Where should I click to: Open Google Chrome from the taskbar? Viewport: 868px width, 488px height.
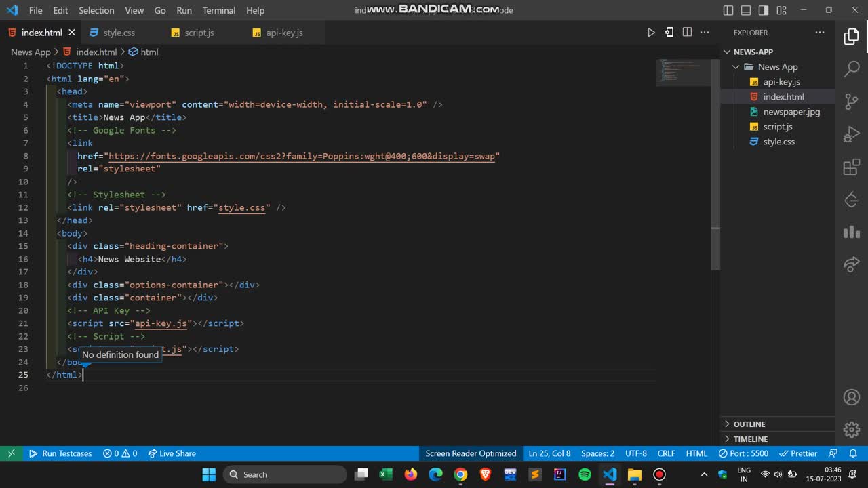click(x=460, y=474)
